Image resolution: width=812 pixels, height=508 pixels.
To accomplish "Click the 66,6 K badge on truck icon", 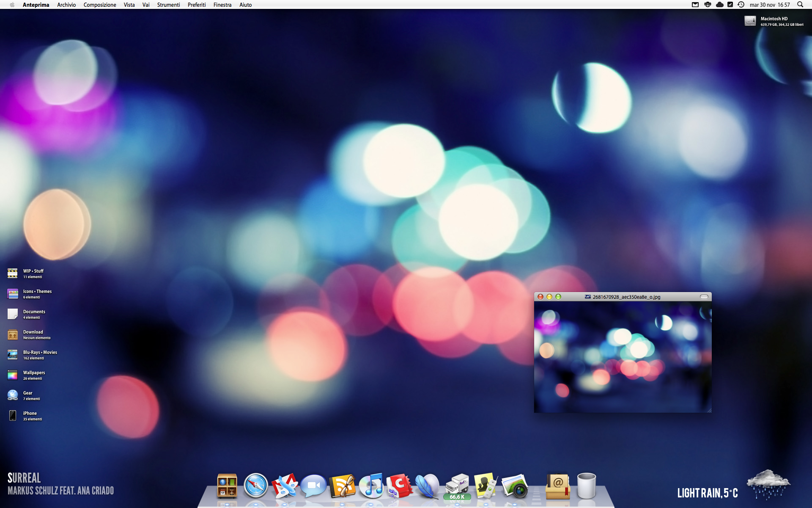I will tap(457, 497).
